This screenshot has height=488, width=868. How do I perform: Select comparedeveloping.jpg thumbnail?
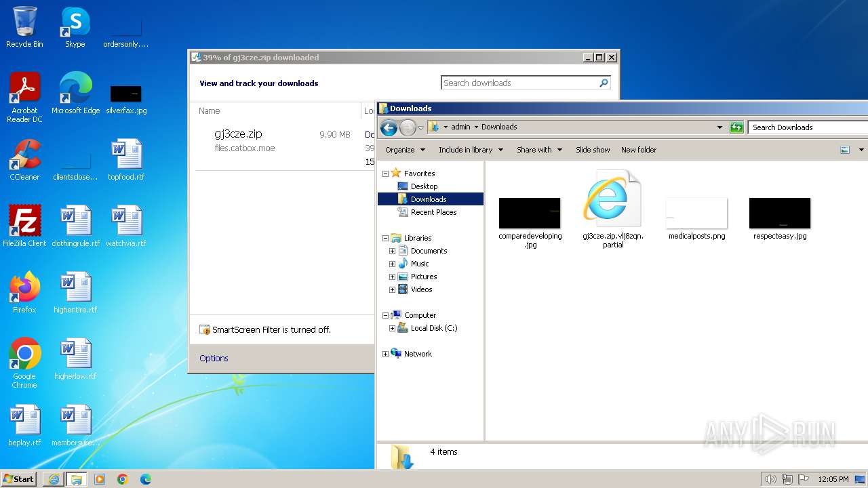(x=530, y=223)
